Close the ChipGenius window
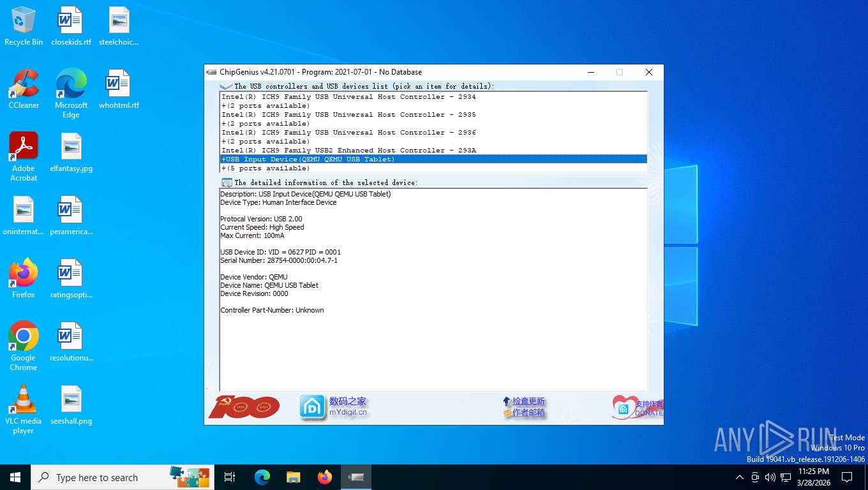The image size is (868, 490). coord(649,72)
